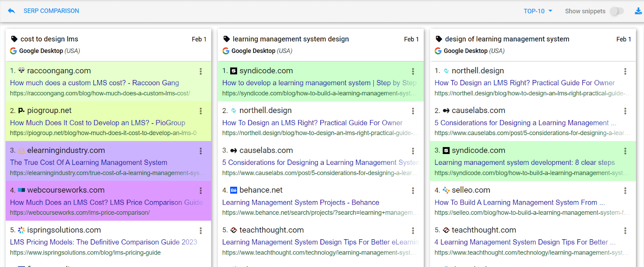
Task: Click tag icon for learning management system design
Action: (x=227, y=39)
